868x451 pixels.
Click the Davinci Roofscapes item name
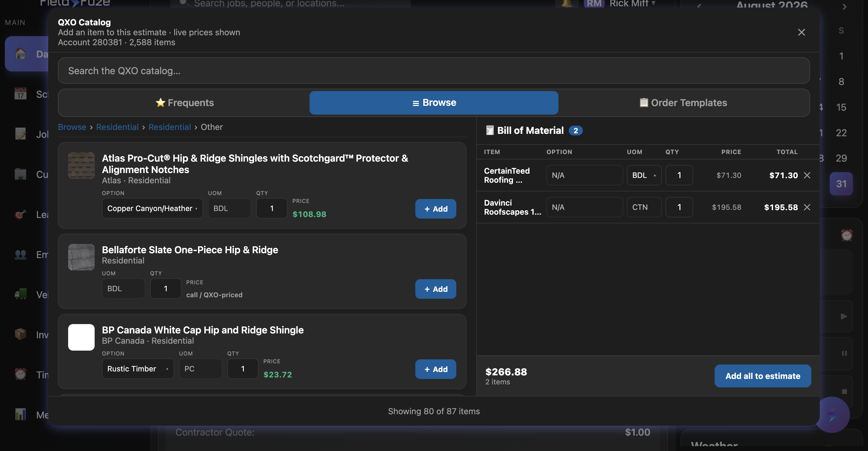pos(512,207)
